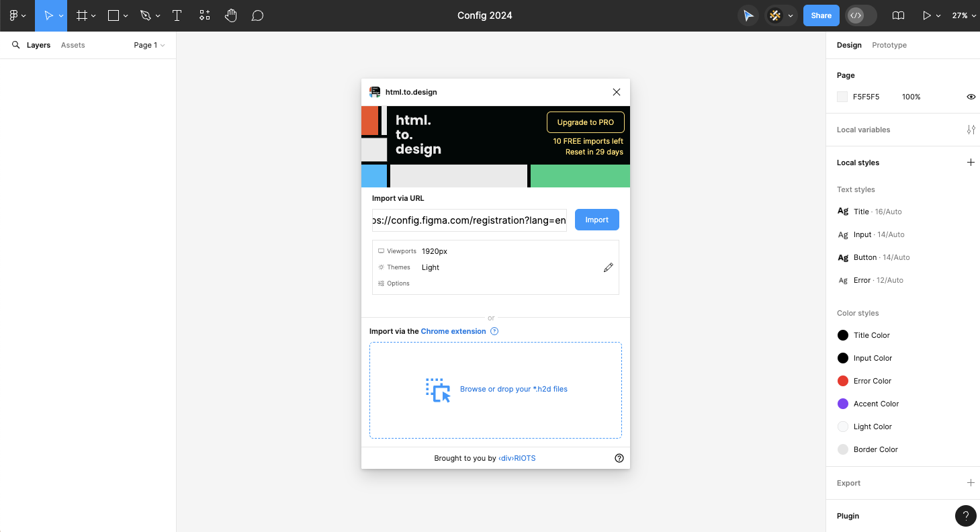Click the user avatar in top bar
Screen dimensions: 980x532
coord(775,15)
